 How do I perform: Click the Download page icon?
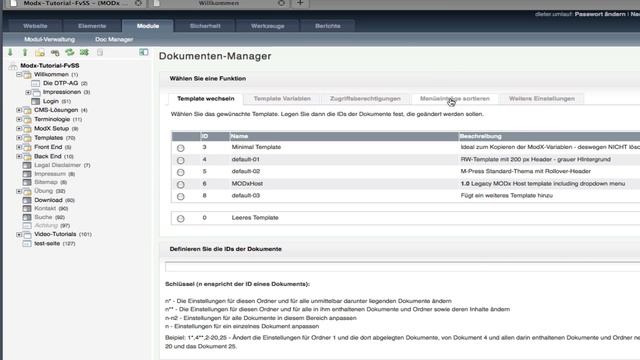pyautogui.click(x=27, y=200)
